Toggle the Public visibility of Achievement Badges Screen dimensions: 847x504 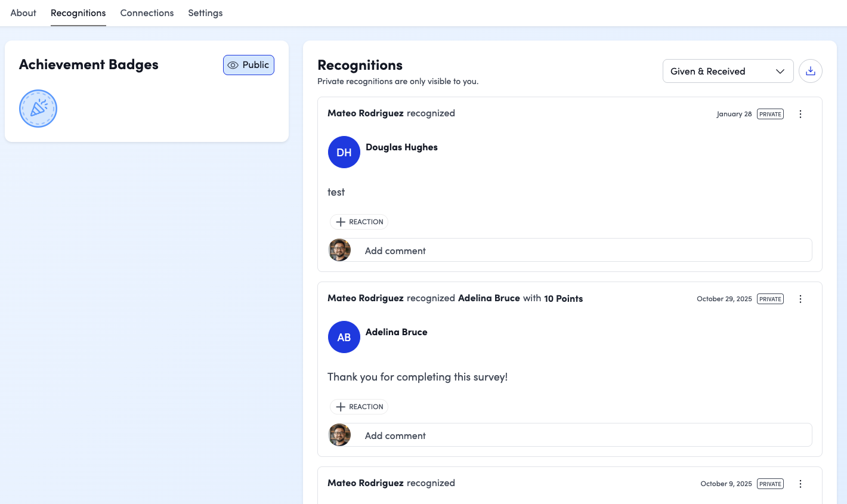coord(249,65)
